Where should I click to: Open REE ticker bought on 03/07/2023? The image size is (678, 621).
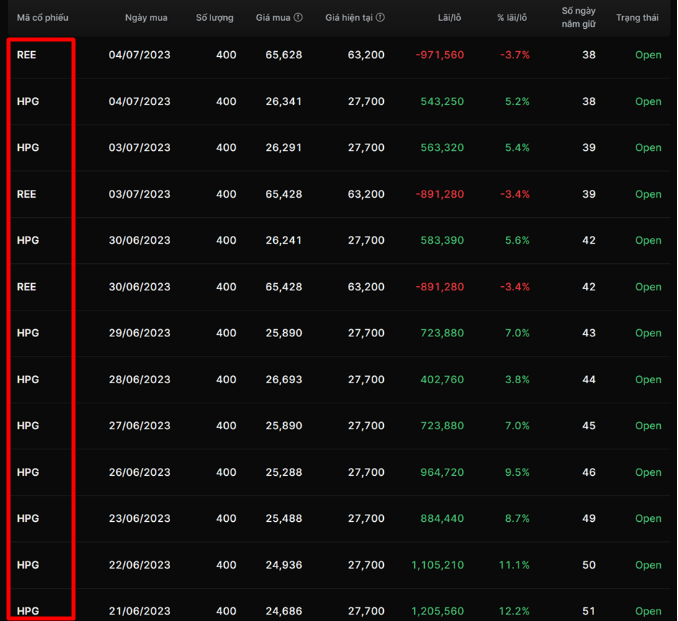click(x=26, y=194)
